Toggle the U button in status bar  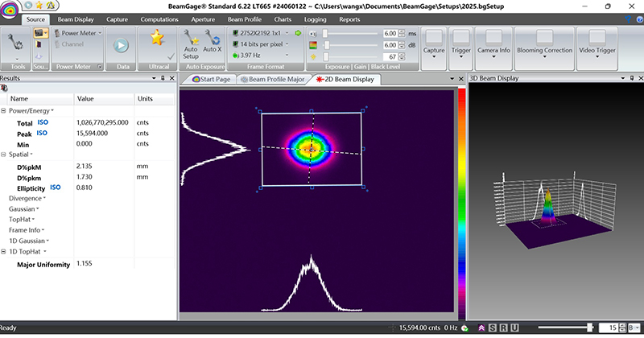pyautogui.click(x=514, y=328)
